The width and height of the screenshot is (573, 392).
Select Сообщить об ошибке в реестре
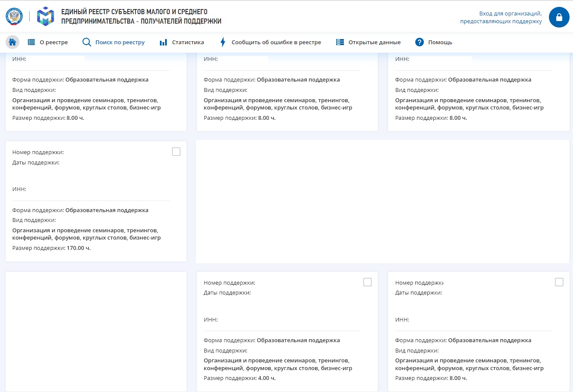[x=276, y=42]
